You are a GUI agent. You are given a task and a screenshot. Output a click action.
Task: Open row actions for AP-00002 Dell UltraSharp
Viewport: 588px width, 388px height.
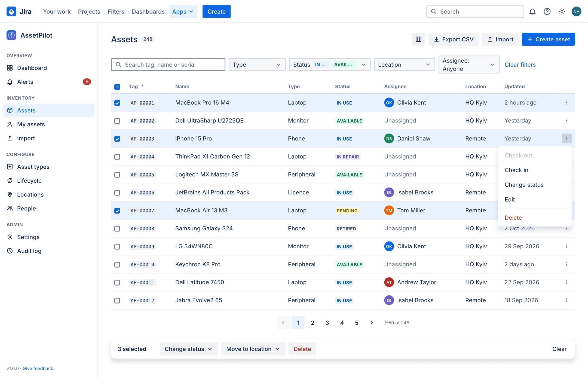[x=566, y=121]
